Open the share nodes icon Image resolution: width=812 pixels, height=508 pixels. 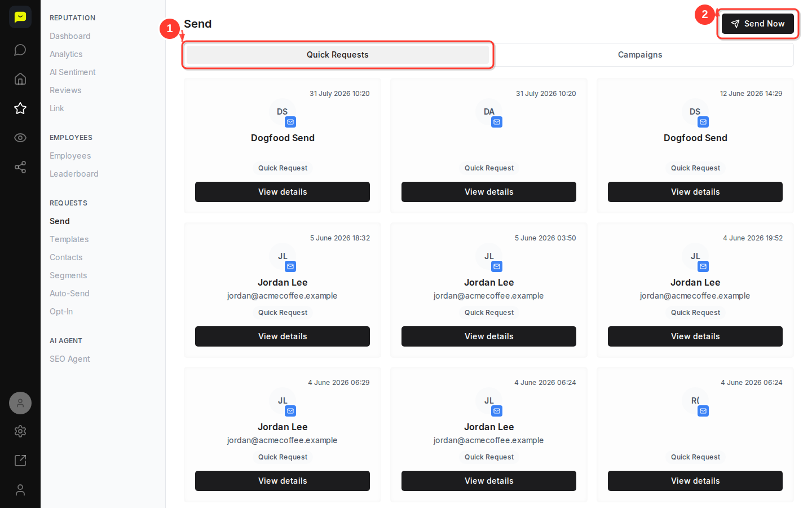click(x=20, y=167)
